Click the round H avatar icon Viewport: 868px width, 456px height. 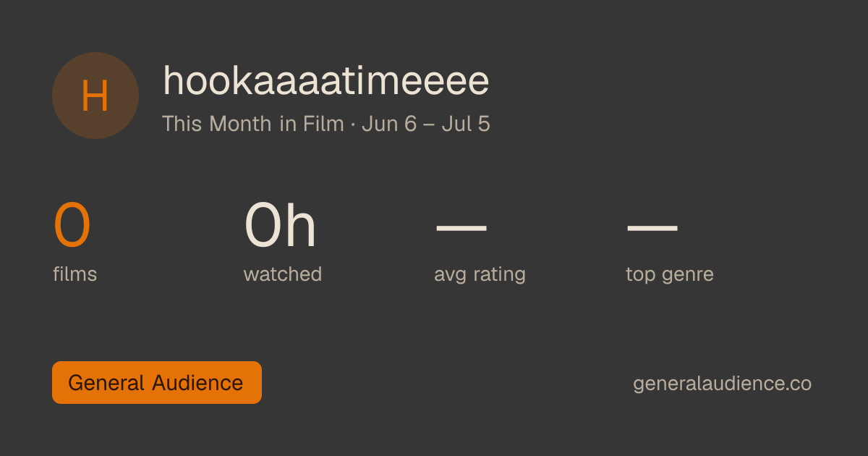tap(95, 96)
